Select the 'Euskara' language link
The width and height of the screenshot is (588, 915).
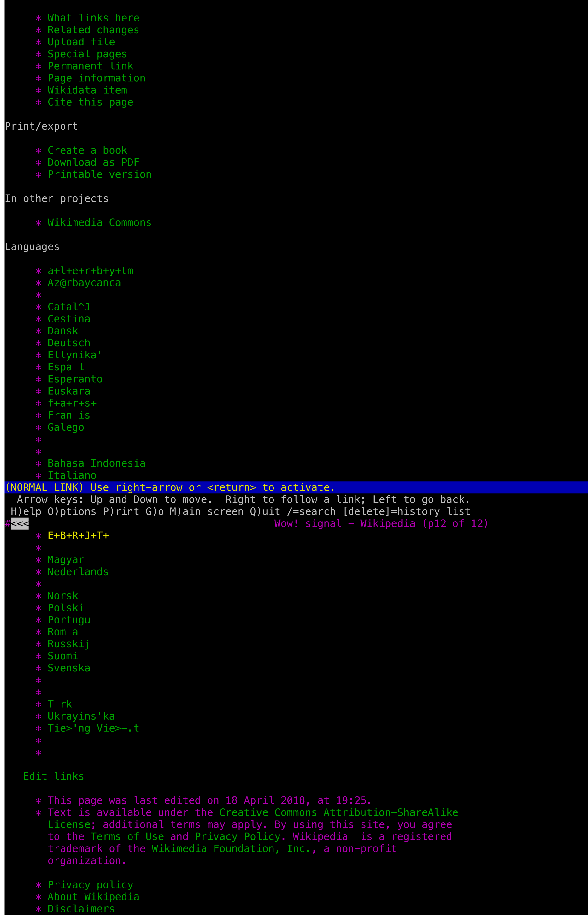tap(69, 391)
